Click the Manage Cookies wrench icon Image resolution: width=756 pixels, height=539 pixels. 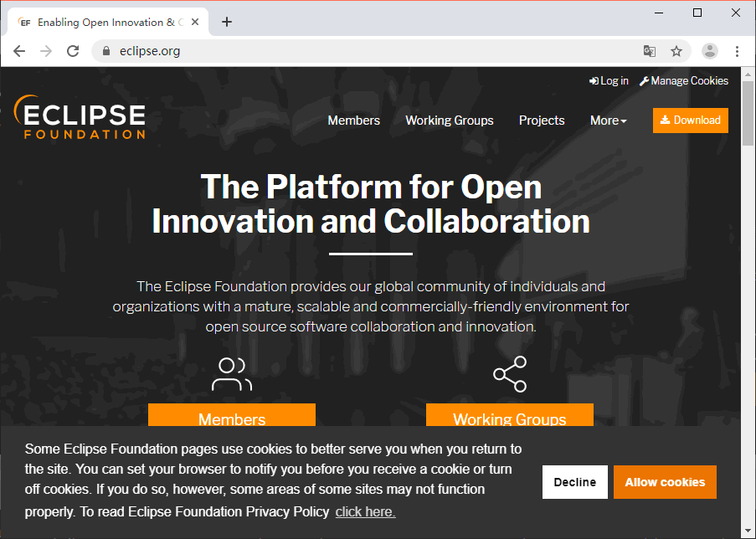643,80
